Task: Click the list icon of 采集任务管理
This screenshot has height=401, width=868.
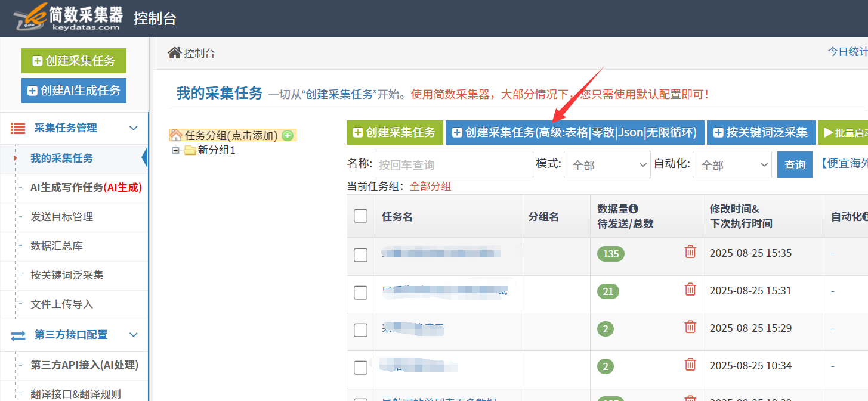Action: coord(18,128)
